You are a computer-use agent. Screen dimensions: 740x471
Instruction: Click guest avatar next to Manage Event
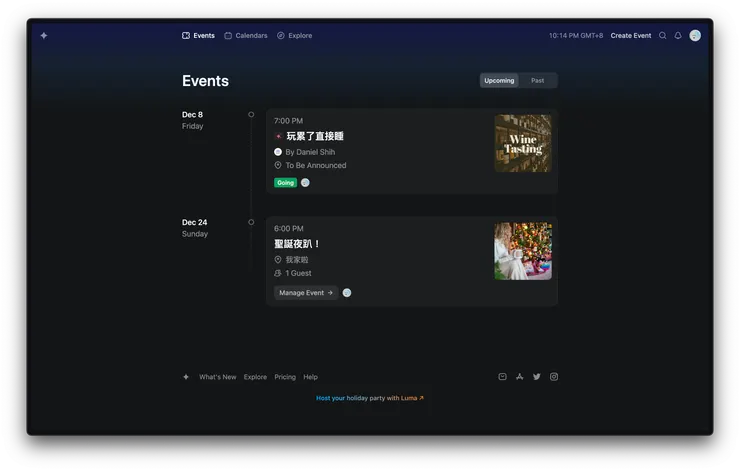tap(347, 293)
